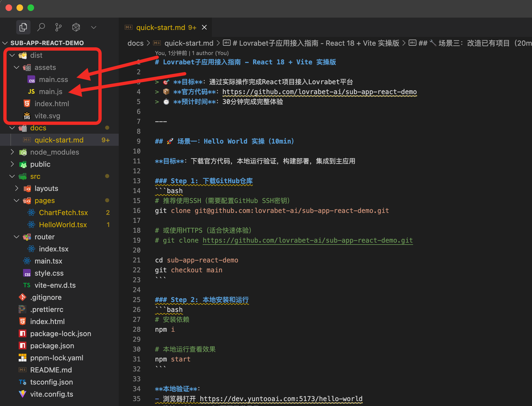Open the Search view icon
This screenshot has width=532, height=406.
pos(41,27)
